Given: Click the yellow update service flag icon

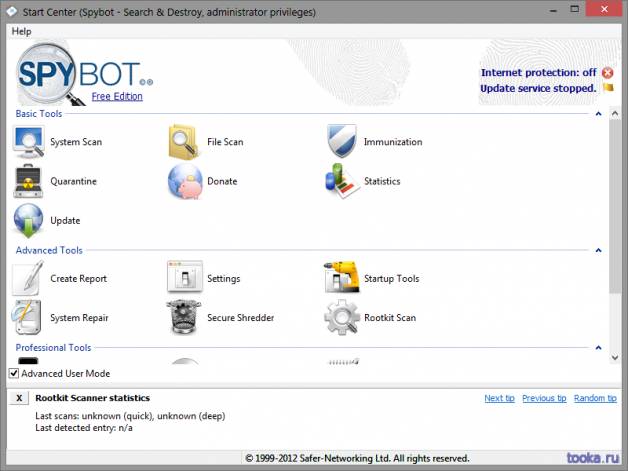Looking at the screenshot, I should click(608, 87).
